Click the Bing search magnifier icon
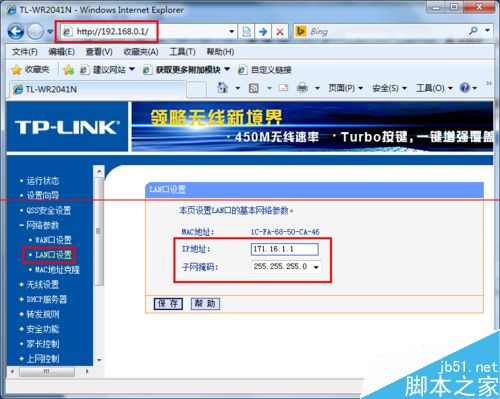This screenshot has width=500, height=399. 473,31
